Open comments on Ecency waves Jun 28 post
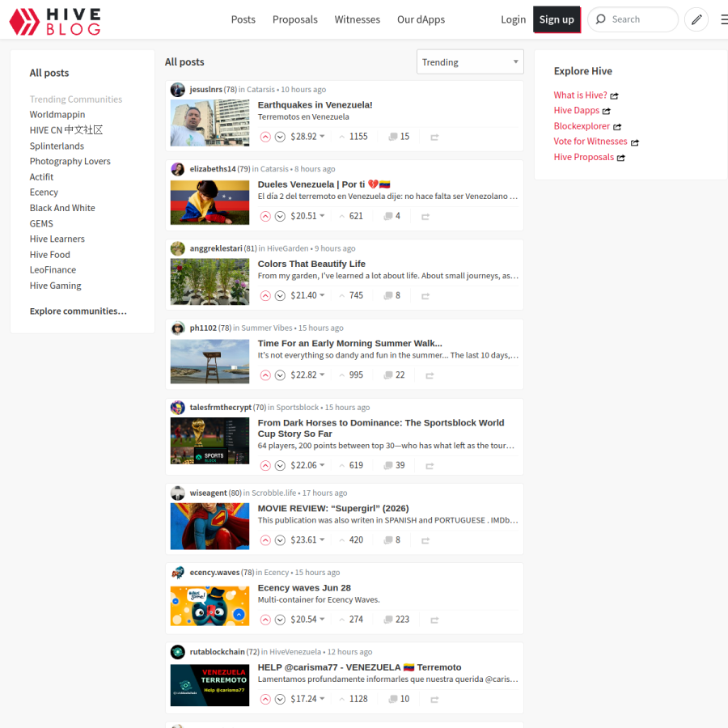The height and width of the screenshot is (728, 728). click(397, 620)
